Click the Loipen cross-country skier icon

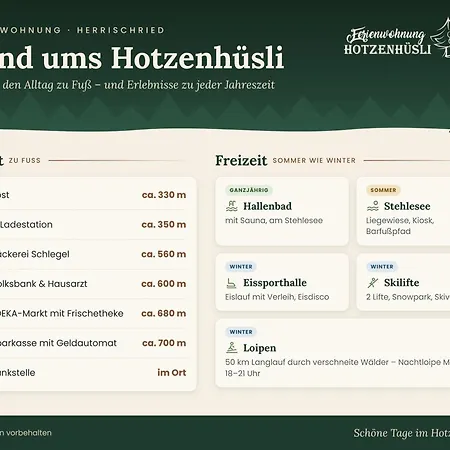pyautogui.click(x=232, y=348)
